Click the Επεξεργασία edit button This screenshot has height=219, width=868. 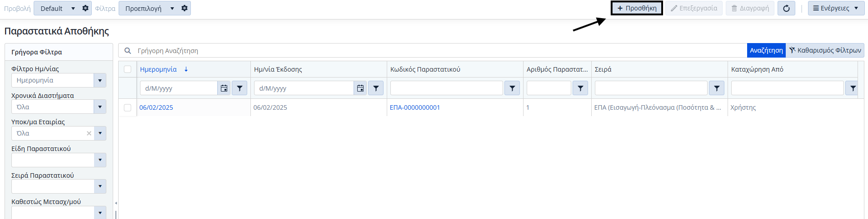pyautogui.click(x=694, y=8)
